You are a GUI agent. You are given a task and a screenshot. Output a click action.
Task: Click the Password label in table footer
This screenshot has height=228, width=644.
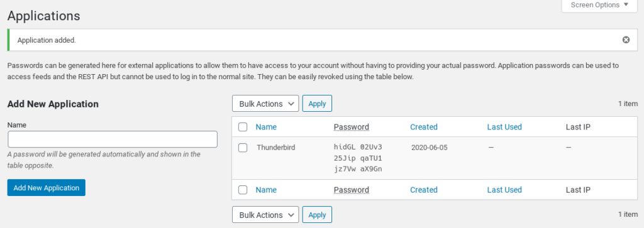tap(351, 190)
